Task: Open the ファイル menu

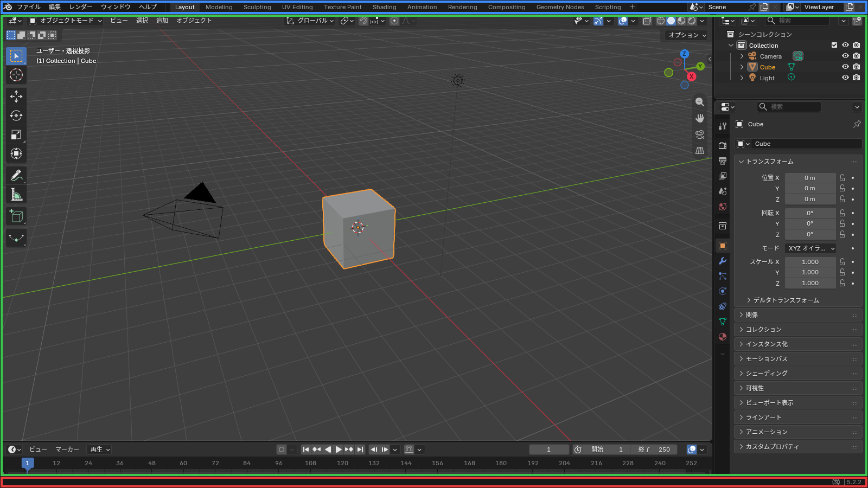Action: point(29,7)
